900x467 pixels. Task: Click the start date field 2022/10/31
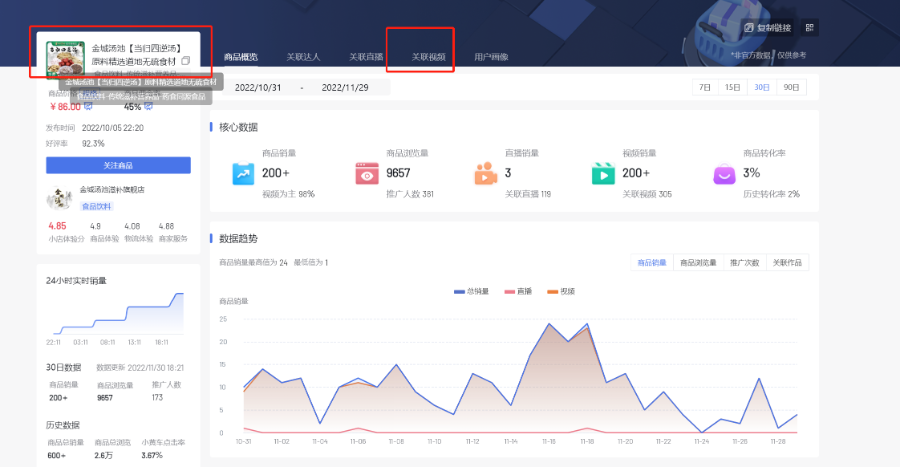point(258,88)
